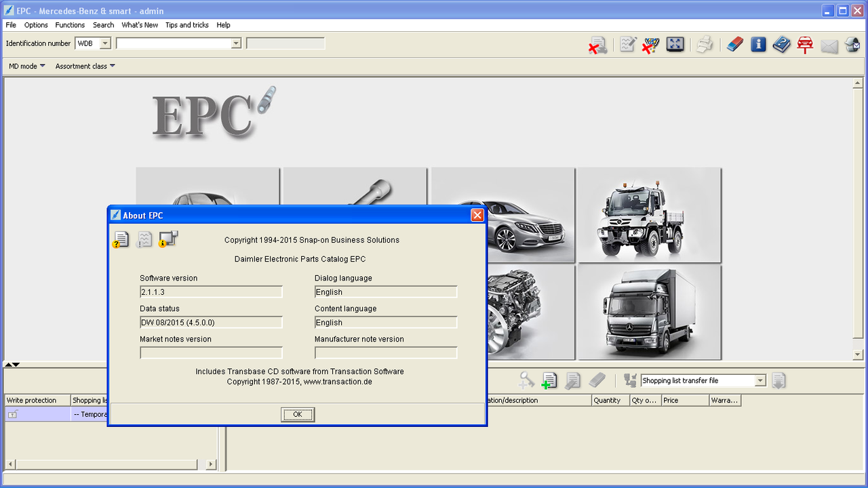Click the main panel scrollbar down arrow
Image resolution: width=868 pixels, height=488 pixels.
click(x=858, y=354)
